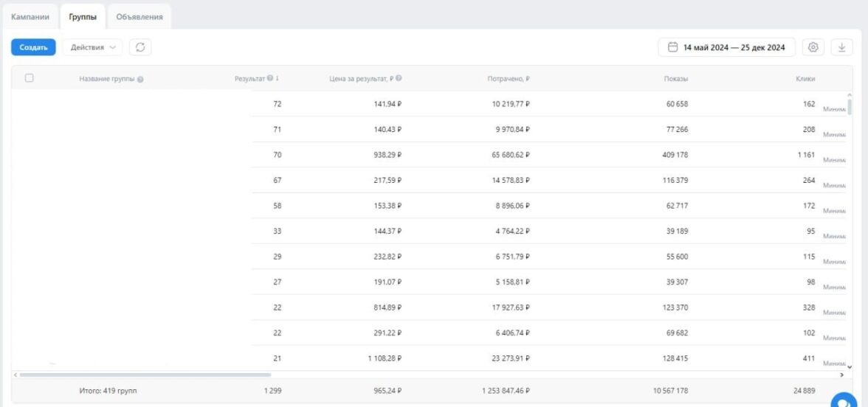Click the Показы column header
The image size is (868, 407).
(675, 79)
